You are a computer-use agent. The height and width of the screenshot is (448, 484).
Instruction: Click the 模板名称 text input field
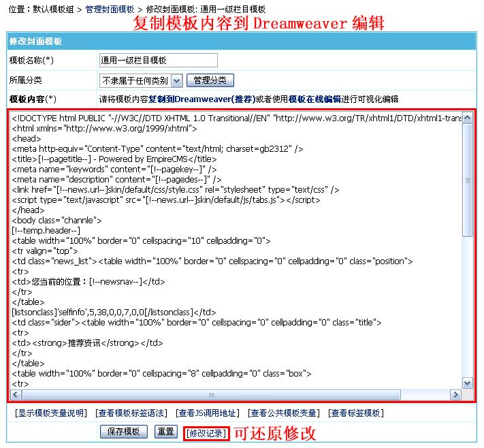[x=158, y=61]
